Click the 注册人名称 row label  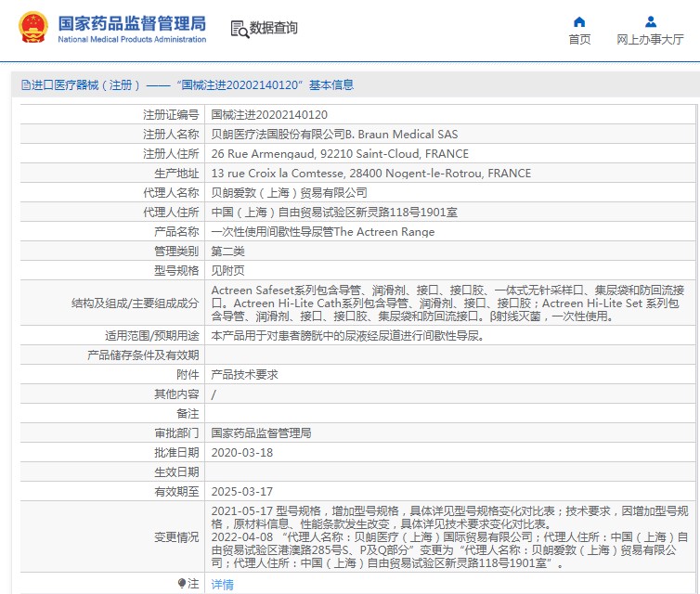click(171, 135)
